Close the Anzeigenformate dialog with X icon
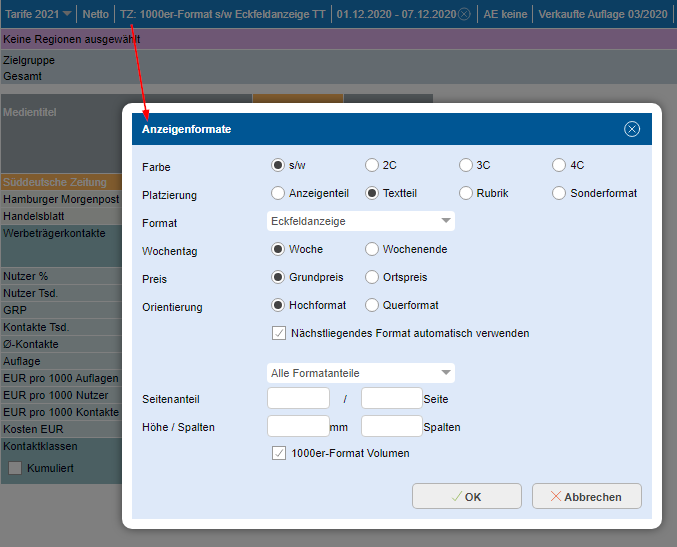This screenshot has width=677, height=547. [631, 129]
